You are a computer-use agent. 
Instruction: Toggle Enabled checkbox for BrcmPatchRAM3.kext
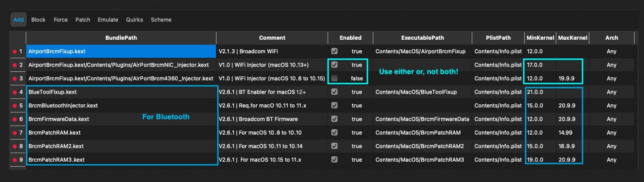click(334, 160)
